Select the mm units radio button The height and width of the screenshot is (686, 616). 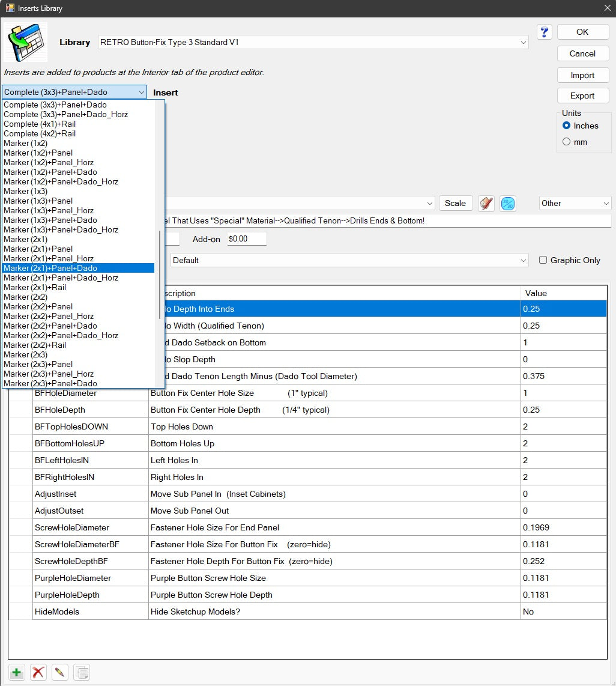click(567, 142)
